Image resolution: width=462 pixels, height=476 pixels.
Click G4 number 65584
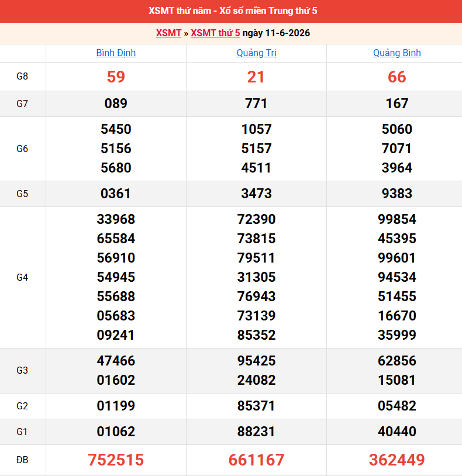(x=116, y=239)
